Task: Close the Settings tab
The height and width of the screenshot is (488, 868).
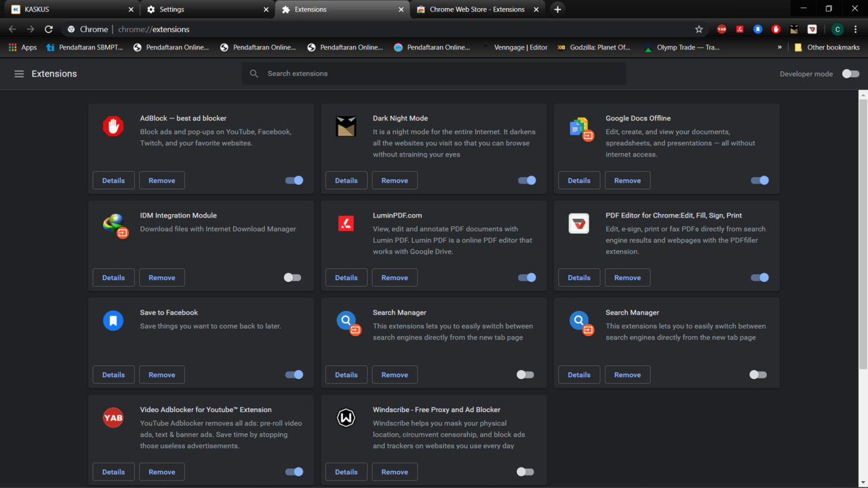Action: (x=267, y=9)
